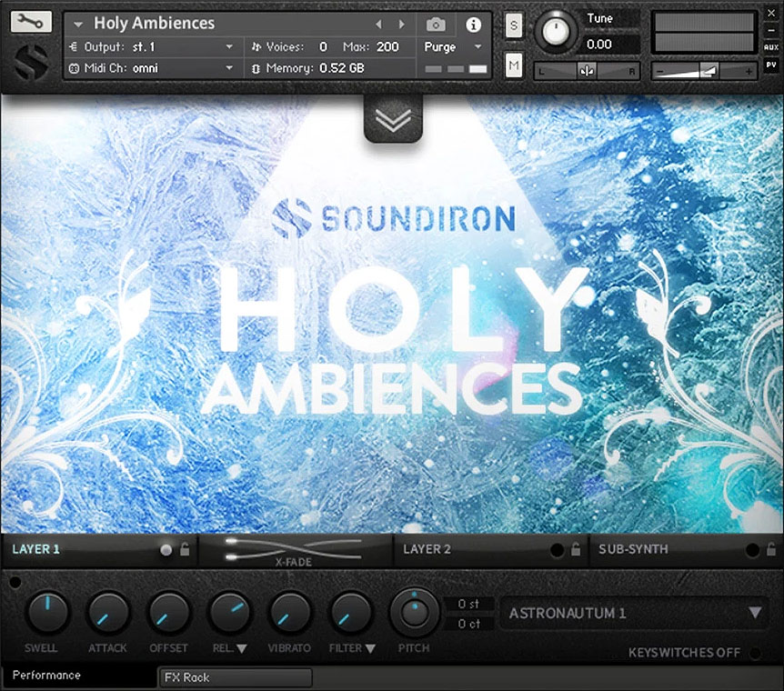Solo the instrument with the S button
The width and height of the screenshot is (784, 691).
(514, 25)
